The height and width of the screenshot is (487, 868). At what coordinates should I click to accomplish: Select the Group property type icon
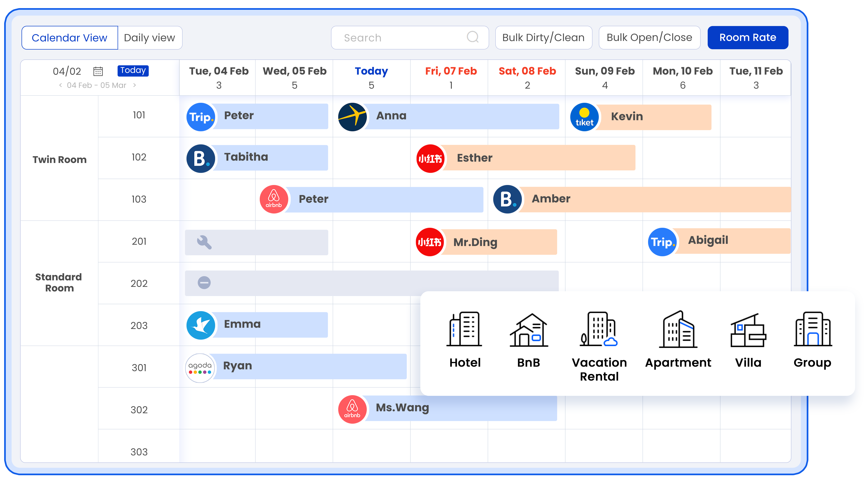(x=813, y=329)
